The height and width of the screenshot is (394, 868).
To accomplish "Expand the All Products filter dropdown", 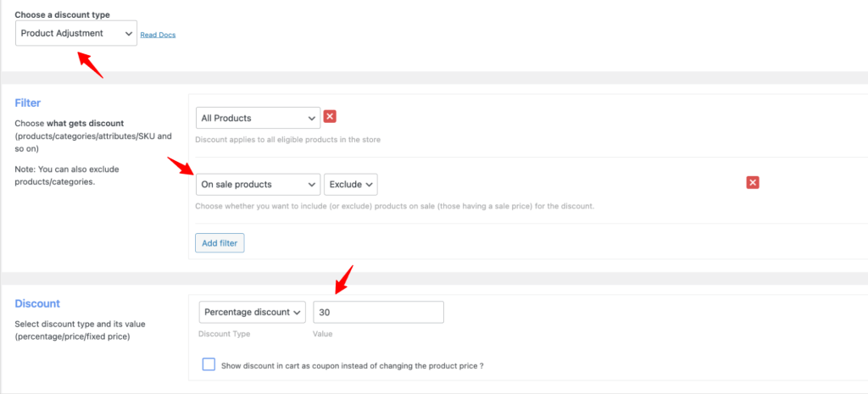I will [x=258, y=118].
